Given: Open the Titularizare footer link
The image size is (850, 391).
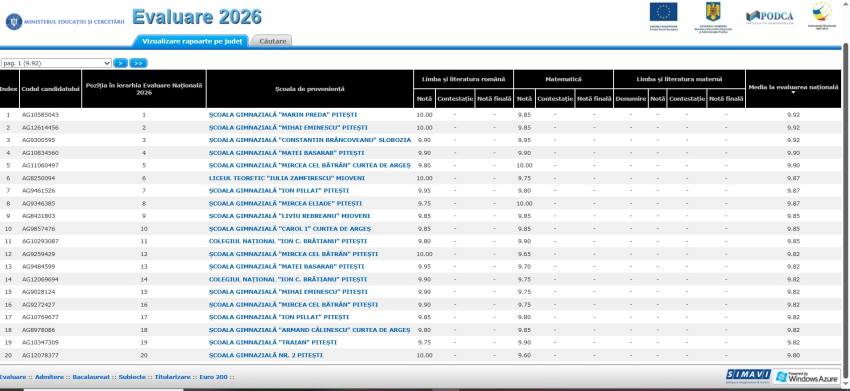Looking at the screenshot, I should coord(173,376).
